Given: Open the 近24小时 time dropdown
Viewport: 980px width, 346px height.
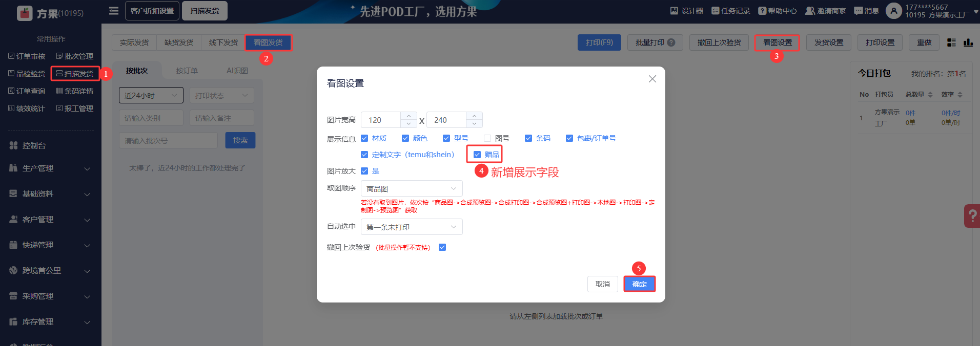Looking at the screenshot, I should tap(151, 95).
